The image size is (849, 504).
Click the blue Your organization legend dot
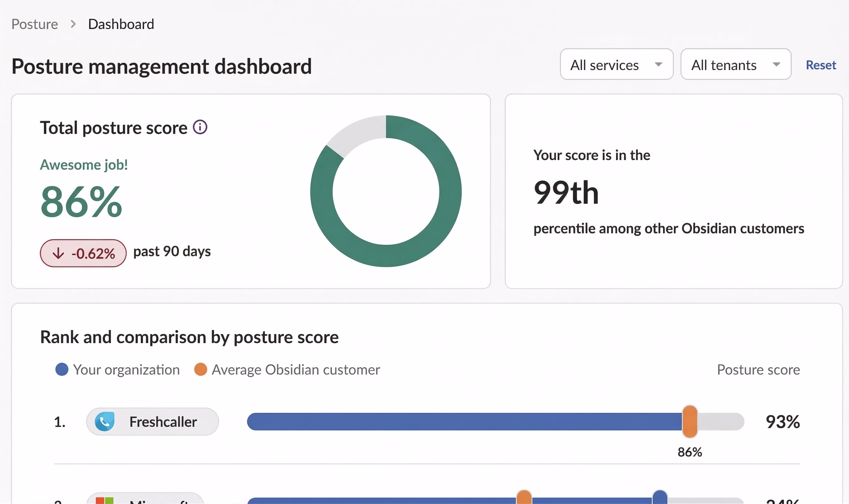click(x=62, y=369)
